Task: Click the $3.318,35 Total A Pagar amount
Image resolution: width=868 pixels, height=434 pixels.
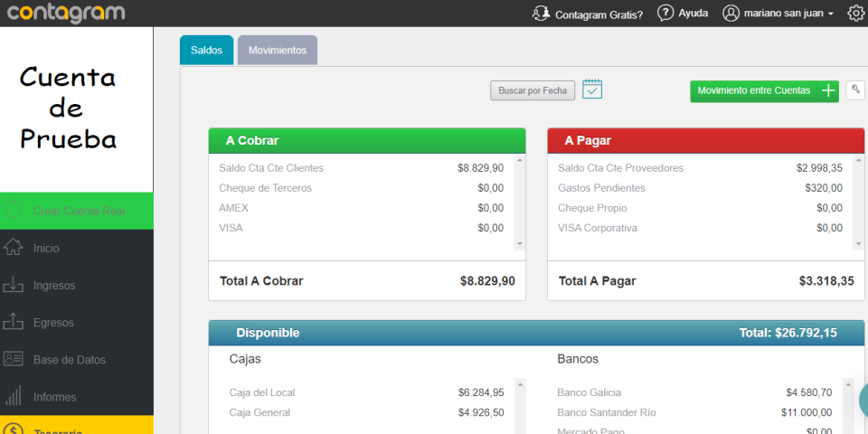Action: click(826, 280)
